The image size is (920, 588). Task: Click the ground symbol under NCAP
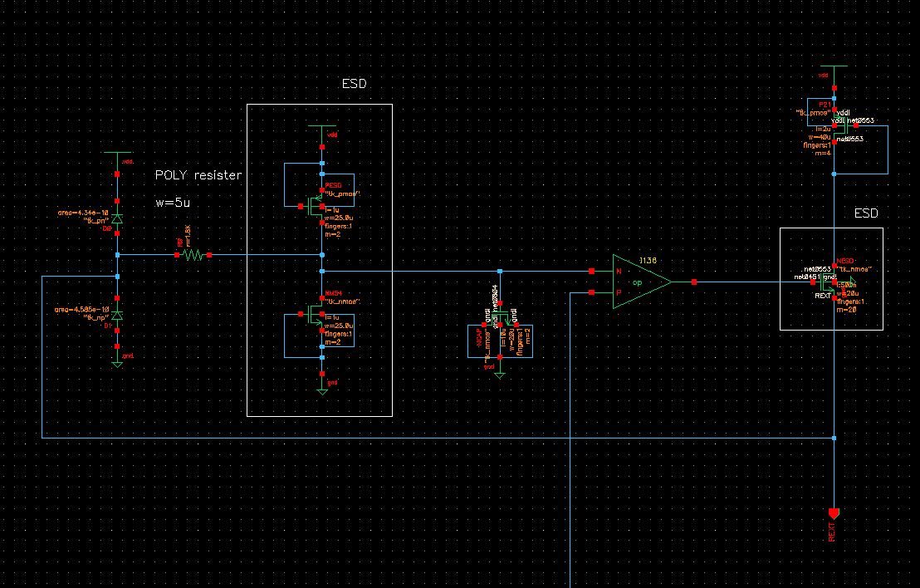point(500,375)
